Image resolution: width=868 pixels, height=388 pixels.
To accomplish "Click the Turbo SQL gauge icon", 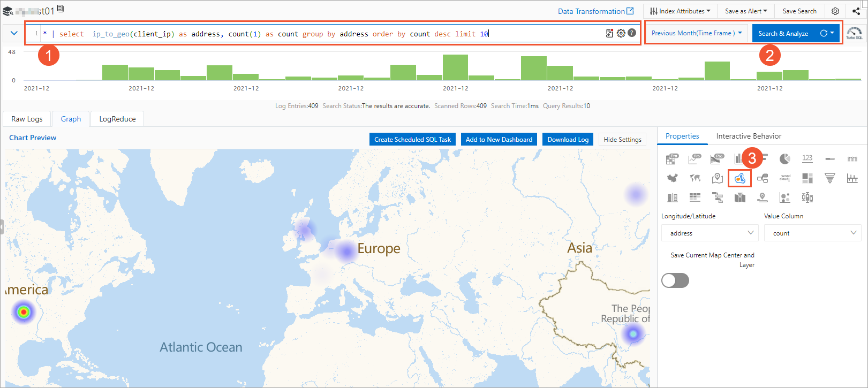I will [855, 33].
